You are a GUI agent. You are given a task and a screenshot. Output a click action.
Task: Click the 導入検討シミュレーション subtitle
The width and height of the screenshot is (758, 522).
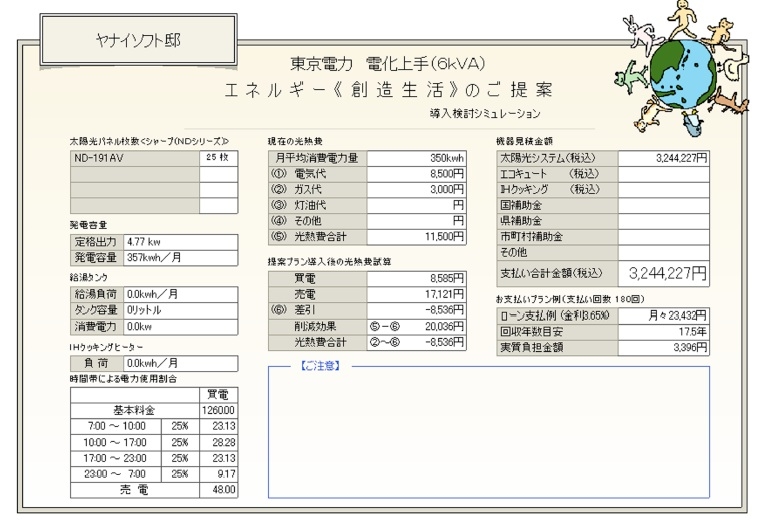485,114
